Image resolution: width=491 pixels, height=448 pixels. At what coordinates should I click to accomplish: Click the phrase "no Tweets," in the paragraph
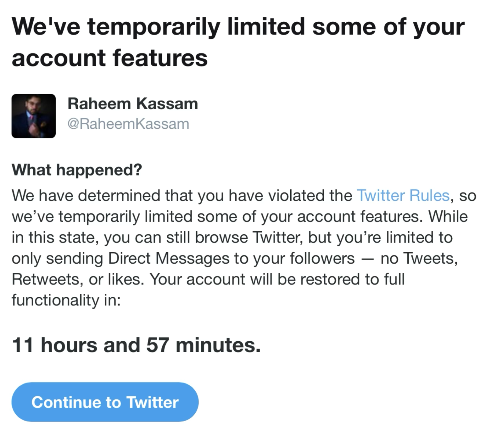pyautogui.click(x=419, y=258)
